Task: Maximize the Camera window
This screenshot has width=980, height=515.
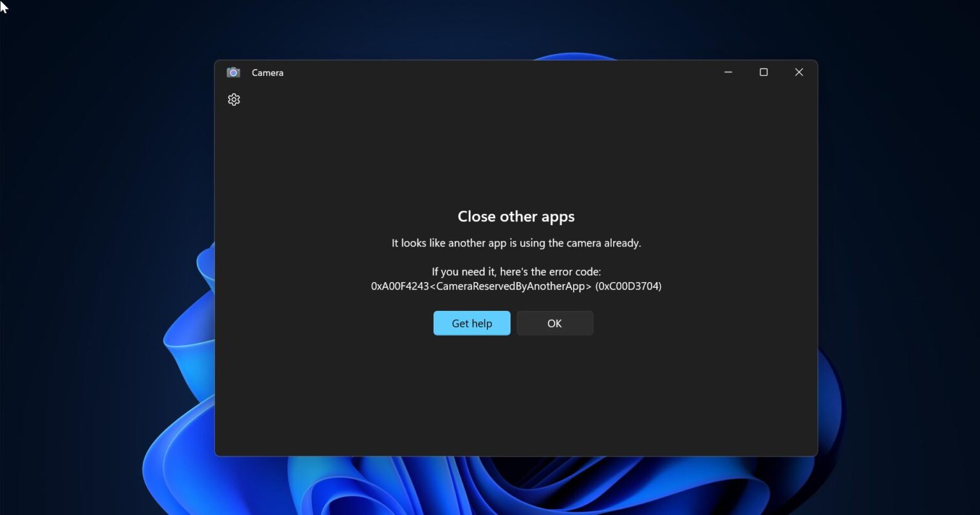Action: pos(763,72)
